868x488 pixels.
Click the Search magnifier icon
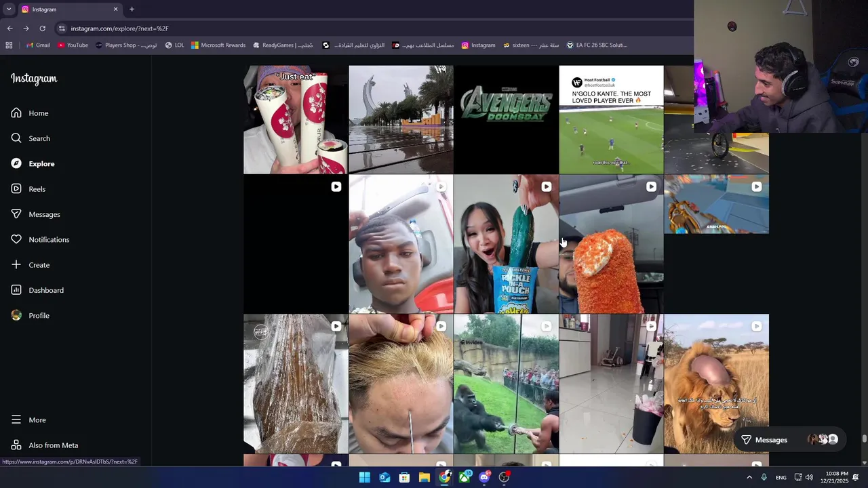point(16,138)
